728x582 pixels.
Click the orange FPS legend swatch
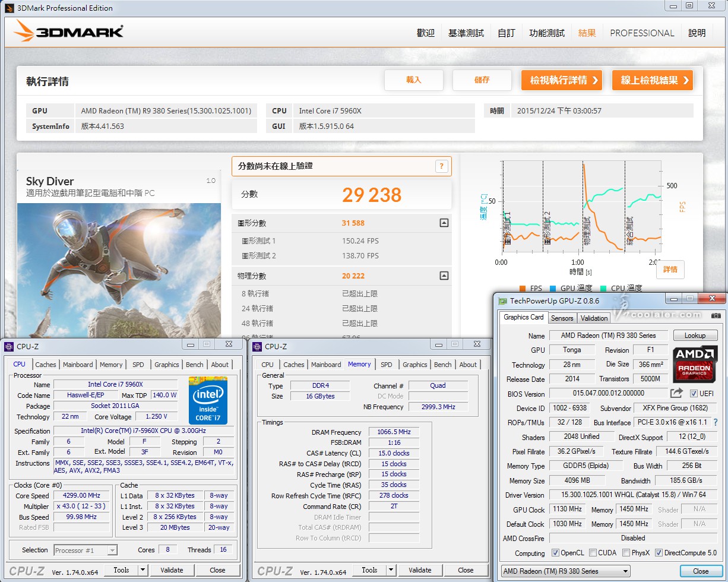[523, 289]
